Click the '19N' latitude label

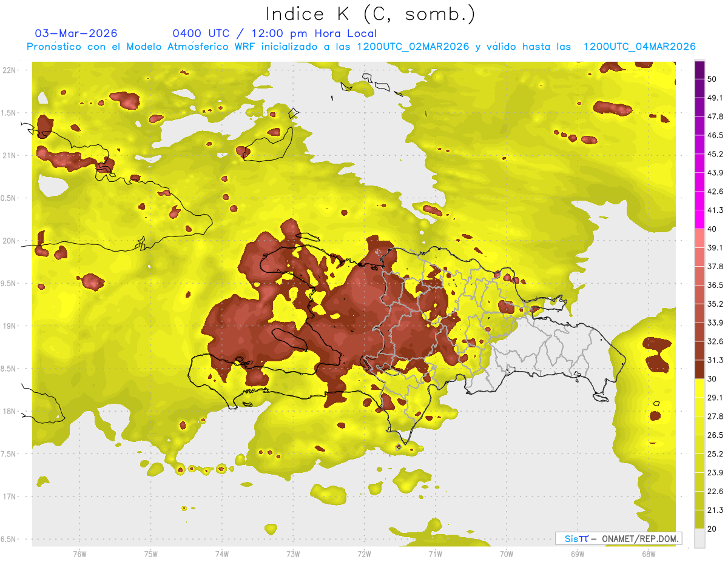(x=8, y=326)
